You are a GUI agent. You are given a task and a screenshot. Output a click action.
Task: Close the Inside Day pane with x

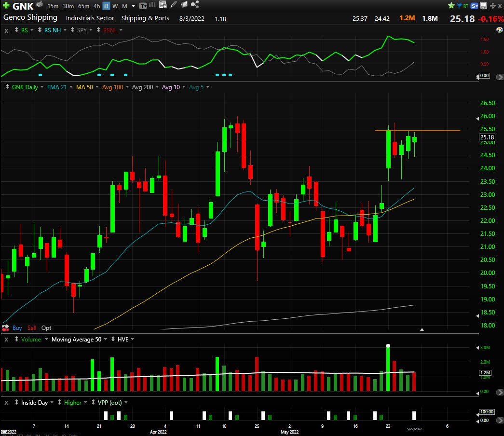point(6,403)
